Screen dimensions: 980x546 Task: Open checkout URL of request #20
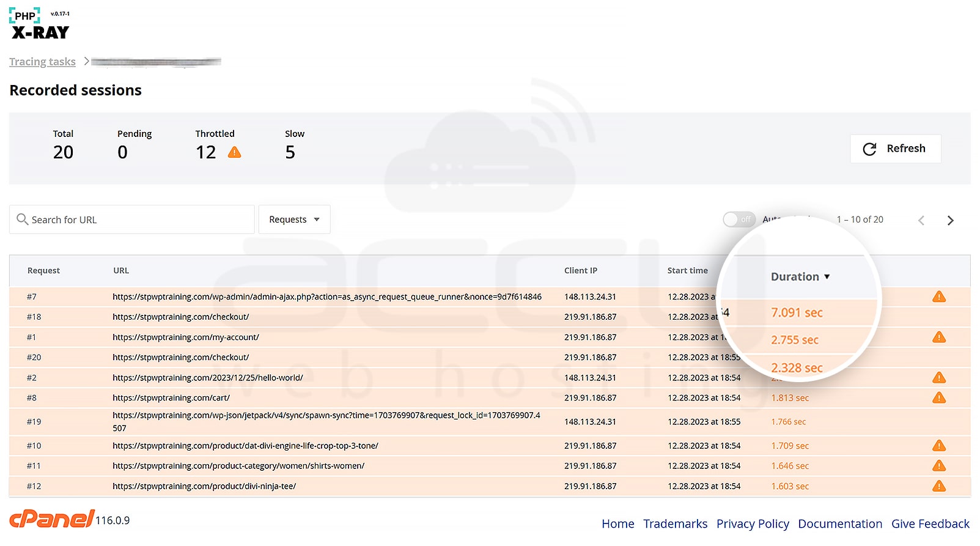(x=181, y=358)
